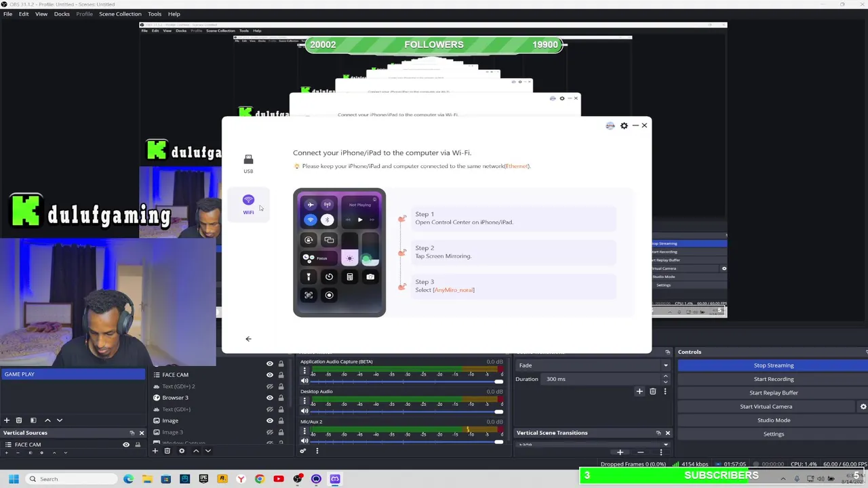Show the hidden Text (GDI+) 2 source
This screenshot has height=488, width=868.
(270, 386)
